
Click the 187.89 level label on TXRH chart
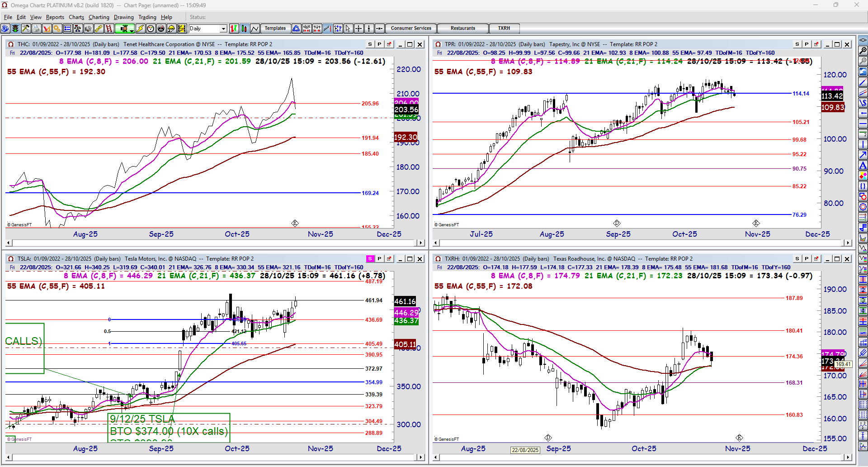click(794, 298)
